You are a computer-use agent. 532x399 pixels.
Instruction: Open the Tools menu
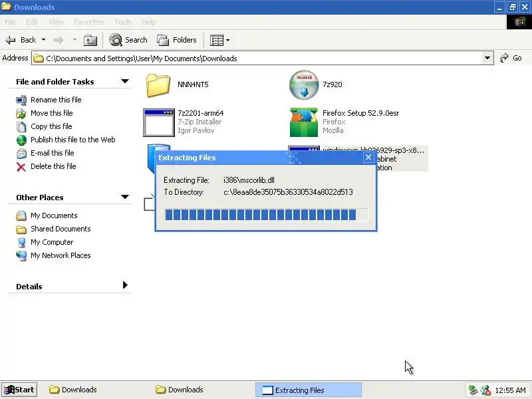123,22
